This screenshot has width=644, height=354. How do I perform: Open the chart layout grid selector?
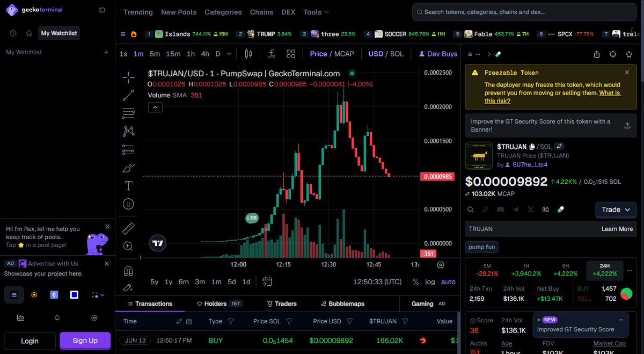(291, 54)
